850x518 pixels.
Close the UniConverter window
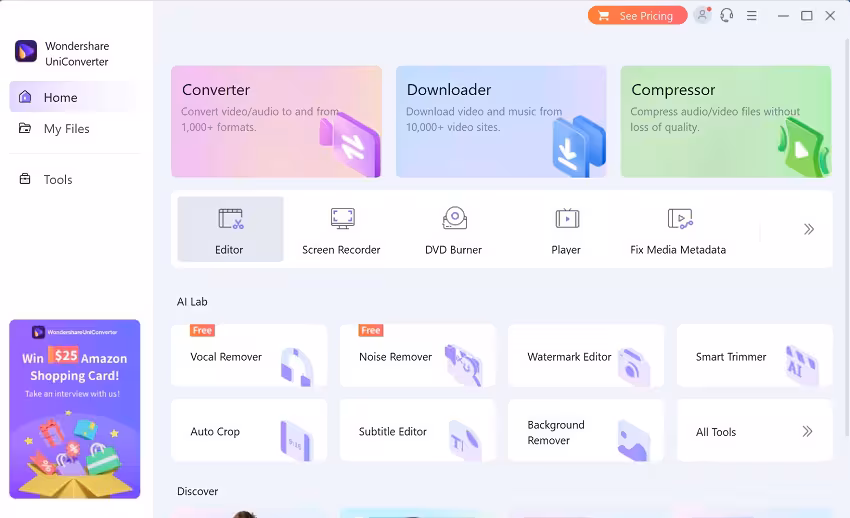coord(830,16)
